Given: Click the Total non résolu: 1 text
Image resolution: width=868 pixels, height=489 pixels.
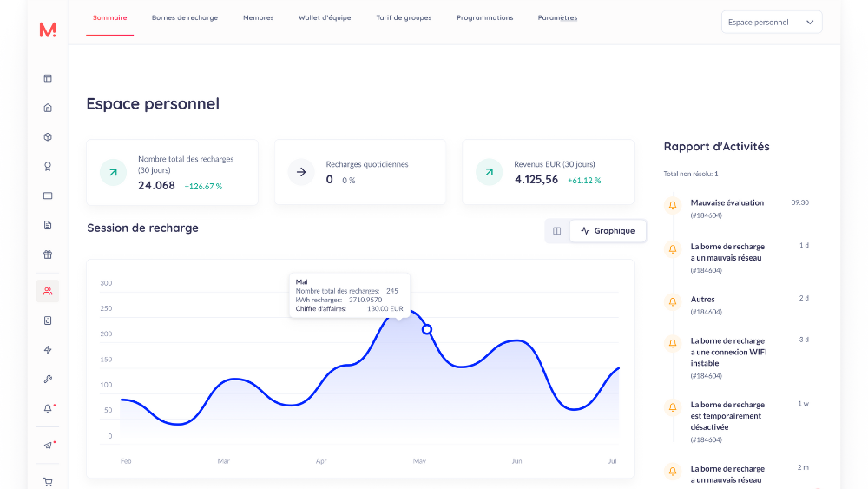Looking at the screenshot, I should (x=691, y=174).
